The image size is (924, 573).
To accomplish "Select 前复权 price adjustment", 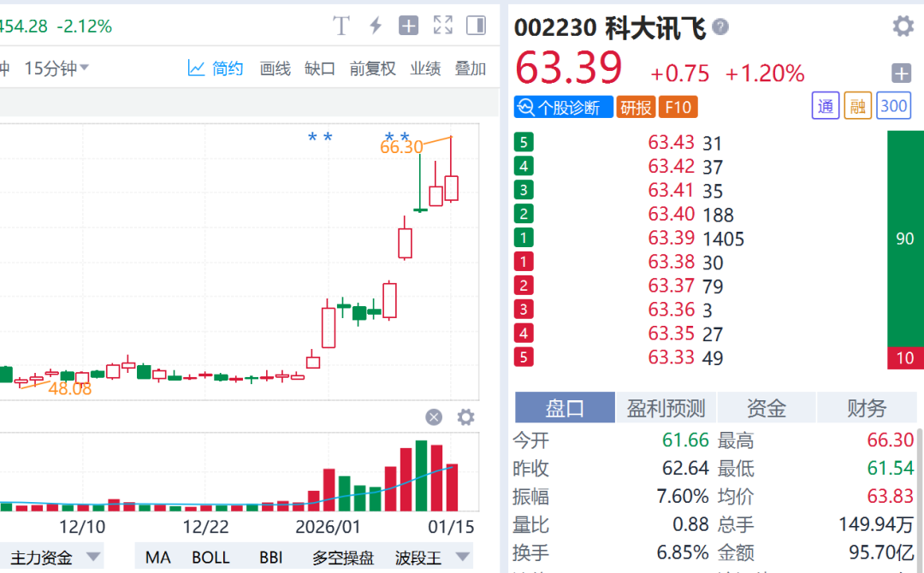I will point(372,68).
